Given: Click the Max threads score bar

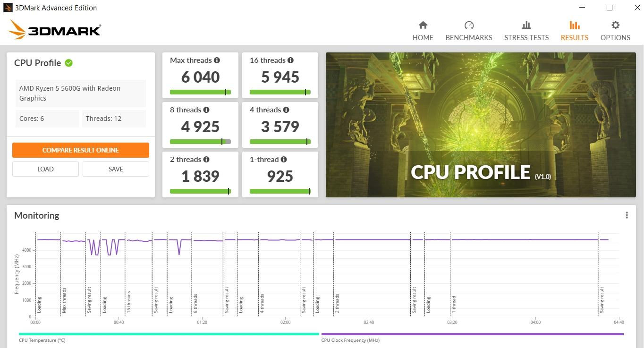Looking at the screenshot, I should pos(200,92).
